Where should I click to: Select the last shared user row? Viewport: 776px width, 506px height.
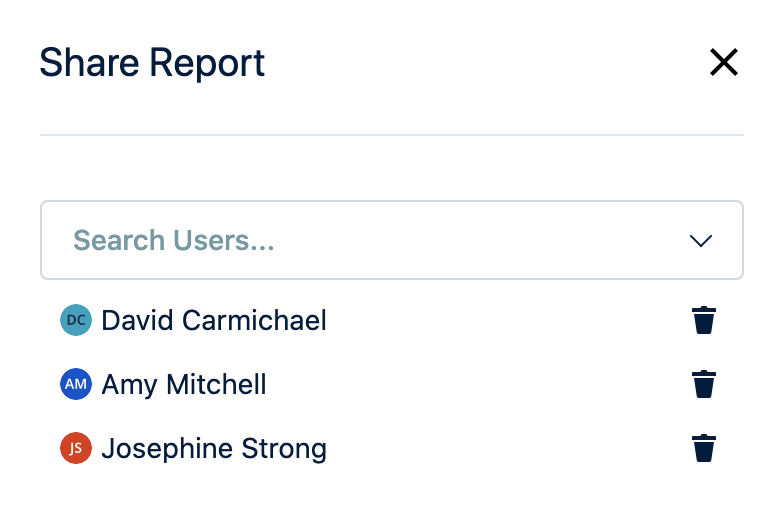point(390,449)
